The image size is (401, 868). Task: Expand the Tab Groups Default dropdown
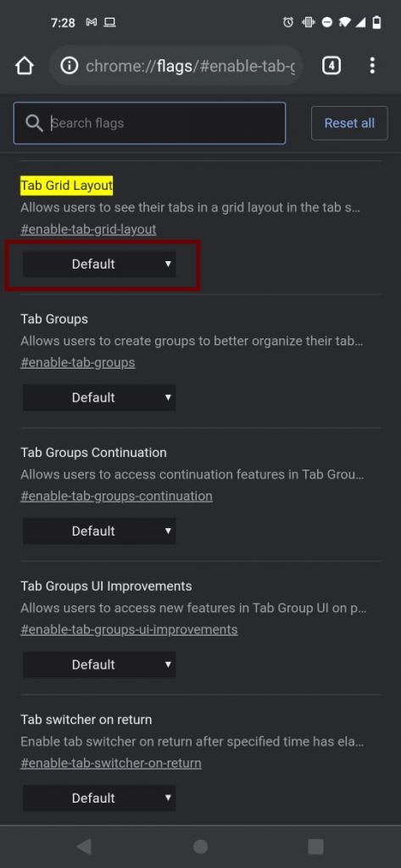[x=99, y=398]
